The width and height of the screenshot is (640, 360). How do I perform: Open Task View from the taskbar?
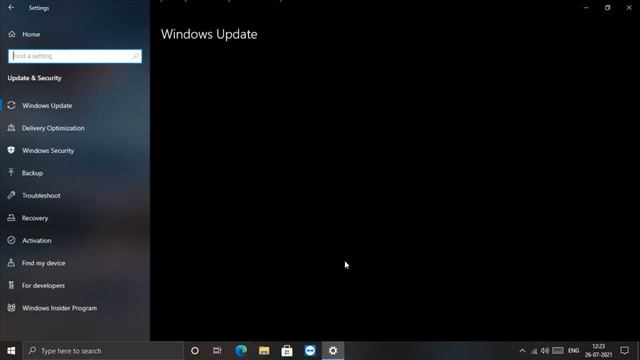[x=217, y=351]
